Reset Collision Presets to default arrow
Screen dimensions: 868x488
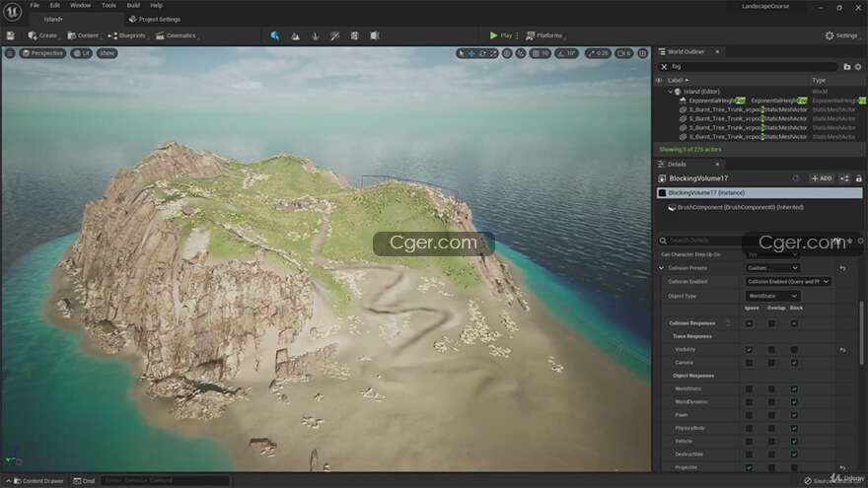pos(842,268)
